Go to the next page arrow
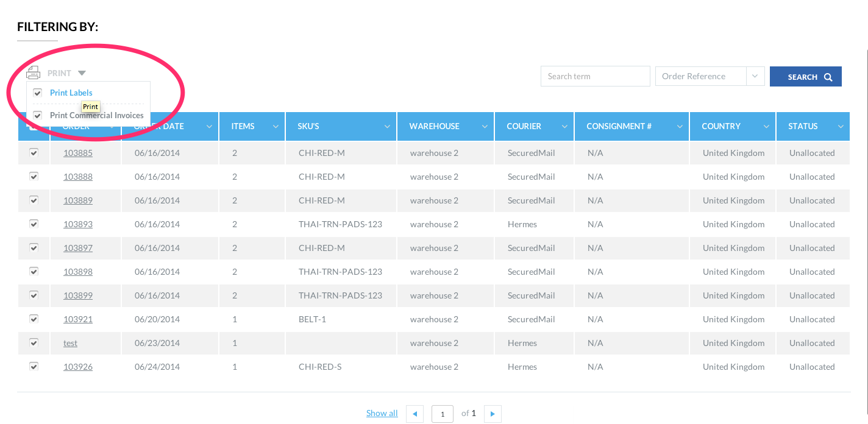Screen dimensions: 868x424 coord(493,414)
